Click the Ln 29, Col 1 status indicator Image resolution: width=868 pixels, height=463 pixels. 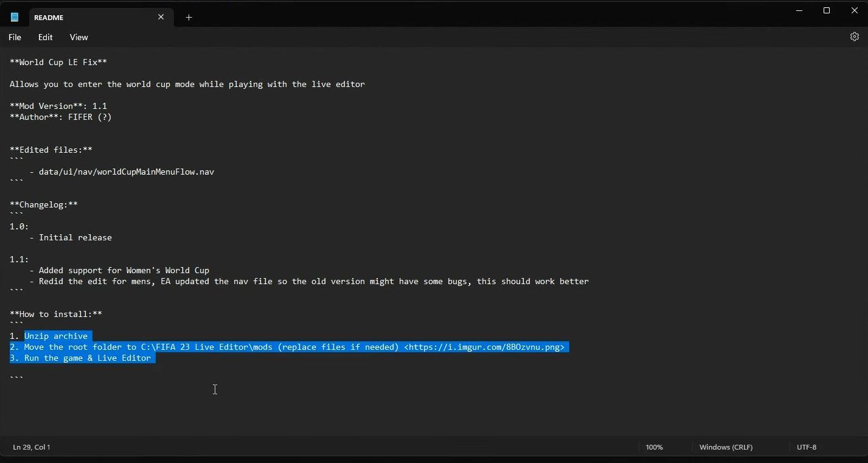(x=32, y=447)
